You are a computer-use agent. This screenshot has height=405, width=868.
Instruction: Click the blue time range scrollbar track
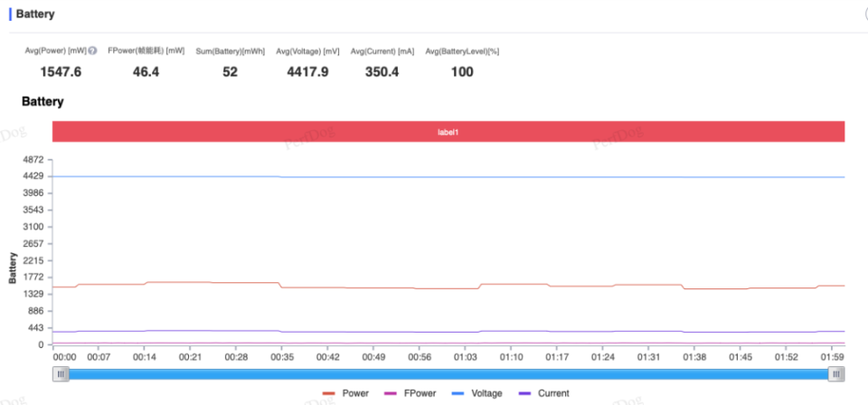point(448,374)
